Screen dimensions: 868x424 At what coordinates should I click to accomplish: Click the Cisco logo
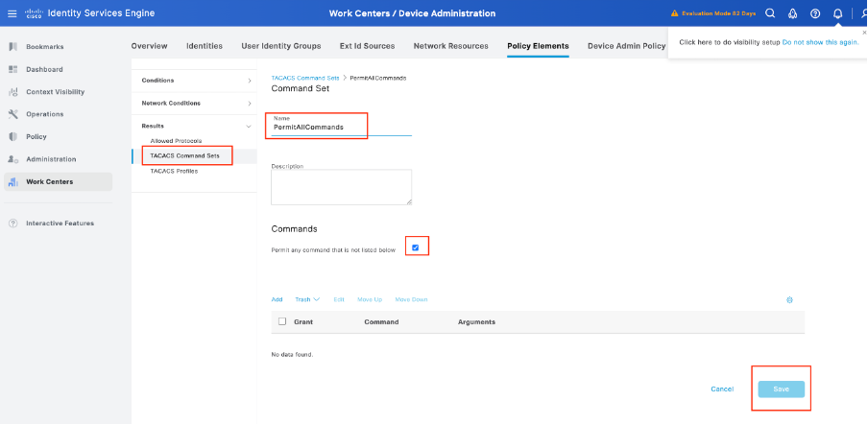coord(34,13)
